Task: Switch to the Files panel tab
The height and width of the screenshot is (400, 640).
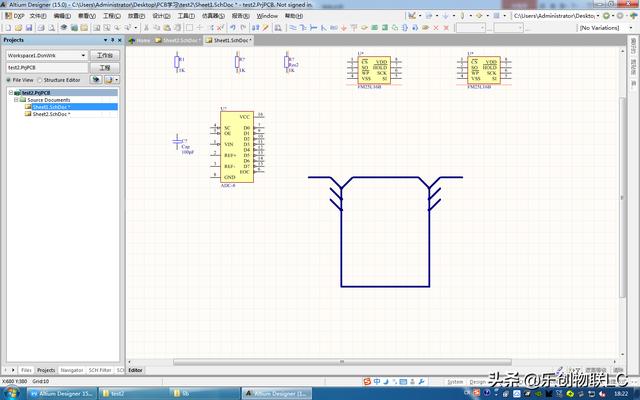Action: tap(26, 370)
